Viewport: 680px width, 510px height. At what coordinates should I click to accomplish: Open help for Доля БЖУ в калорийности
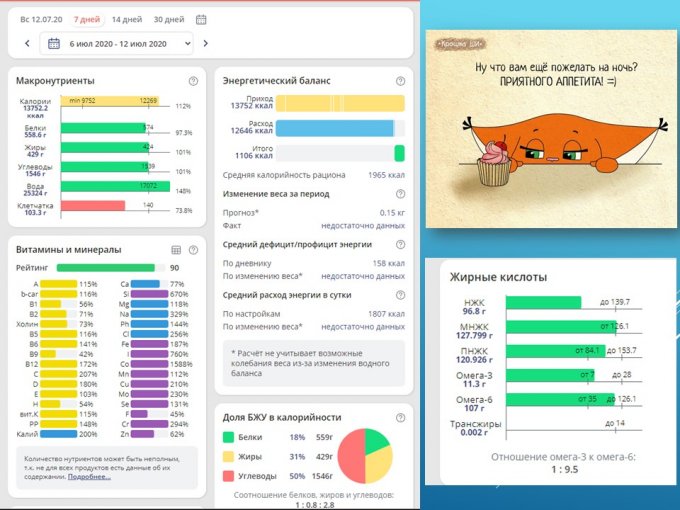[x=399, y=417]
